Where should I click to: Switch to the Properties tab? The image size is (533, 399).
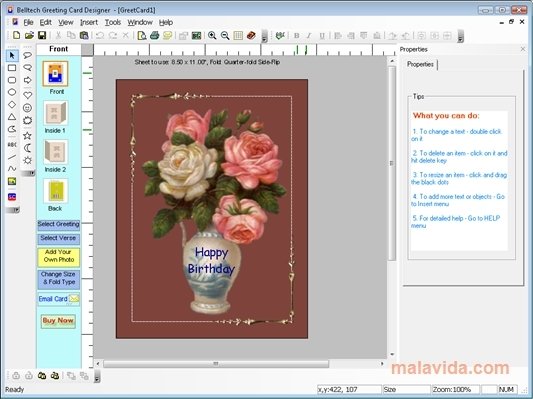tap(420, 64)
